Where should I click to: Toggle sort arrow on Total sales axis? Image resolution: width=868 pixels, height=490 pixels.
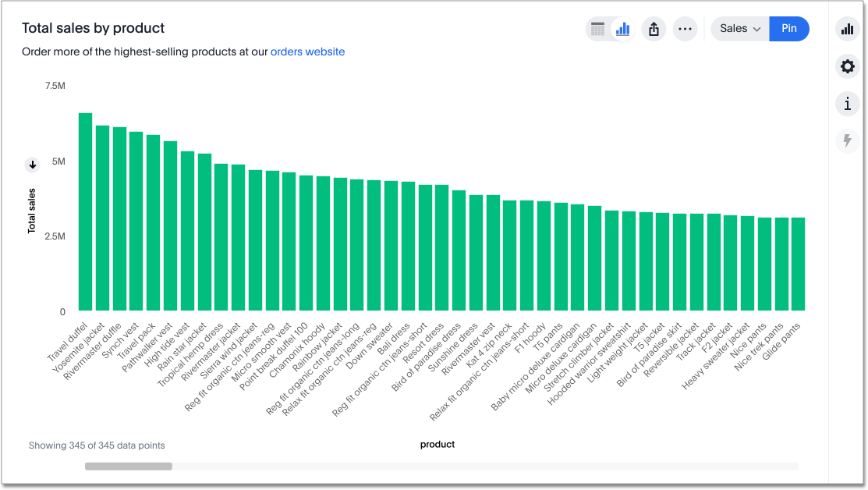(33, 165)
